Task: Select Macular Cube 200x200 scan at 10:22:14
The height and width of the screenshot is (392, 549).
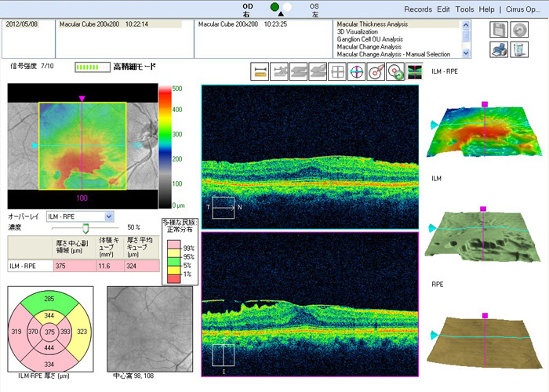Action: (x=119, y=24)
